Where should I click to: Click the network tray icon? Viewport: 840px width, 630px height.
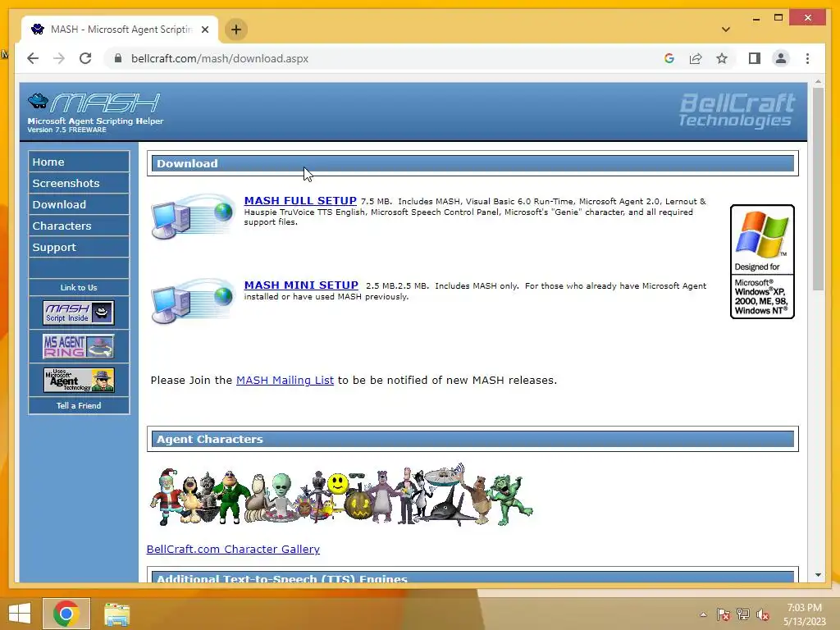(x=743, y=614)
